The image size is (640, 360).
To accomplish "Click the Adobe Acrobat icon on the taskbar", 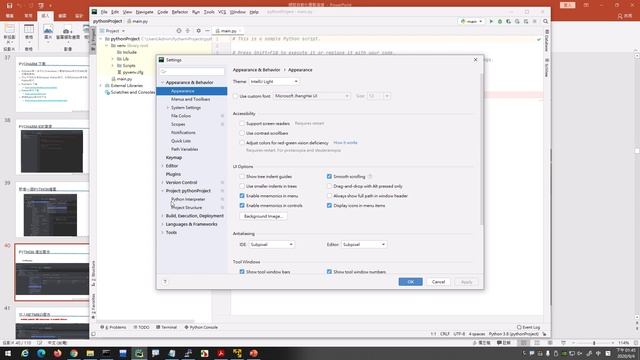I will [221, 353].
